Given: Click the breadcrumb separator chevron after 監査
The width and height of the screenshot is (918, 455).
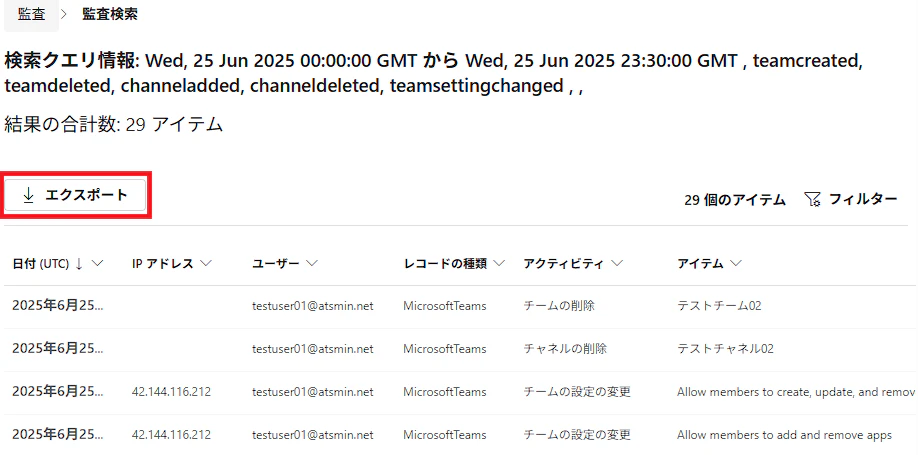Looking at the screenshot, I should coord(64,15).
